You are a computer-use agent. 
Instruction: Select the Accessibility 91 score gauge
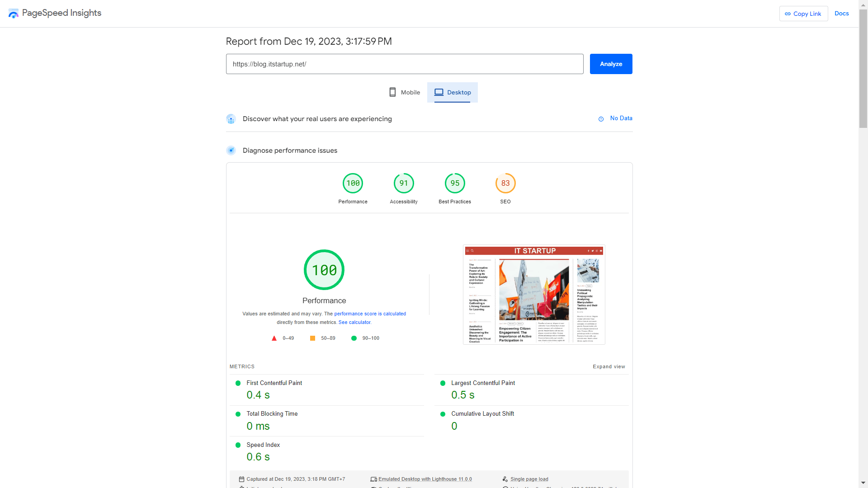[x=404, y=183]
